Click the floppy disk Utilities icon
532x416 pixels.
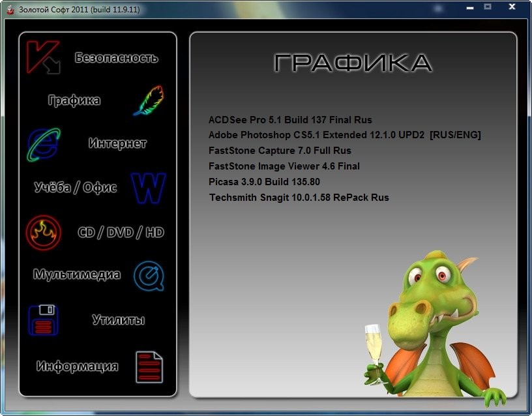click(44, 320)
